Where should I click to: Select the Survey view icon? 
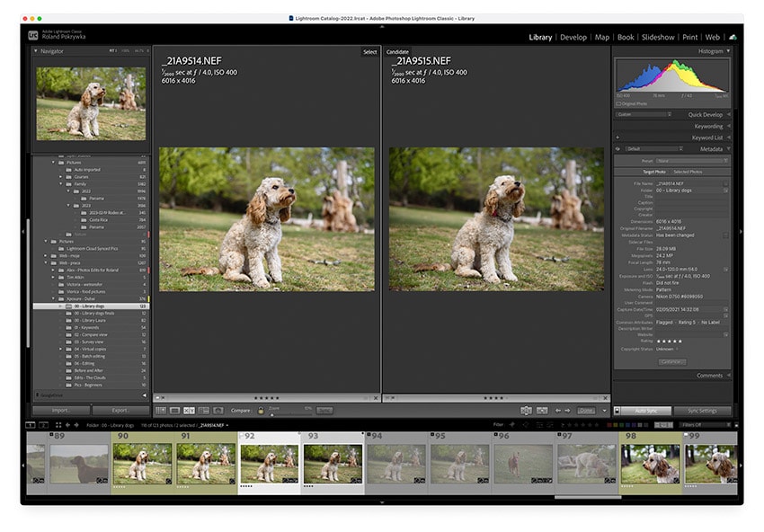(x=205, y=409)
